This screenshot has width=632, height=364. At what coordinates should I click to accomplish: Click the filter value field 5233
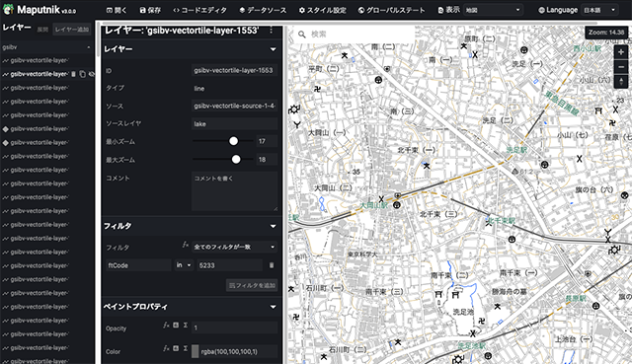click(230, 265)
